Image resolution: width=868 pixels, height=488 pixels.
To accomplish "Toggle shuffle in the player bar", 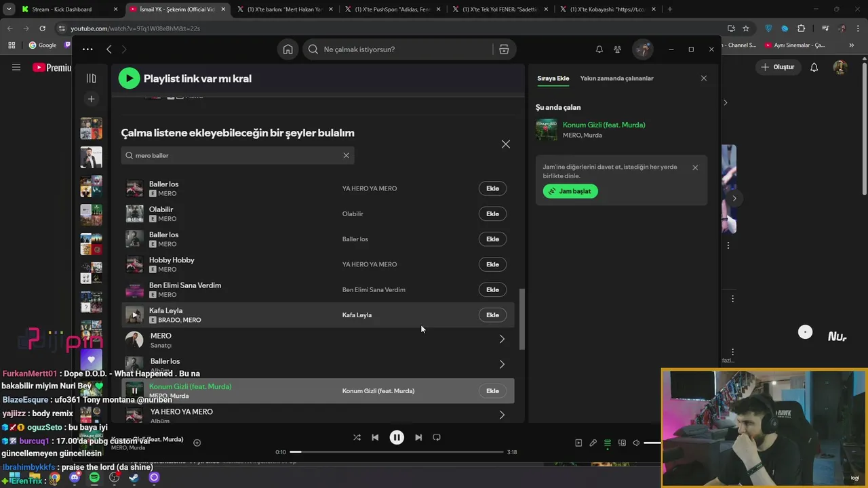I will pyautogui.click(x=357, y=438).
